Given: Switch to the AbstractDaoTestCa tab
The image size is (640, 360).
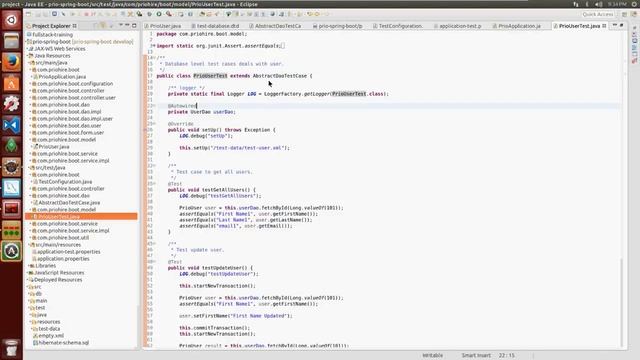Looking at the screenshot, I should click(x=275, y=26).
